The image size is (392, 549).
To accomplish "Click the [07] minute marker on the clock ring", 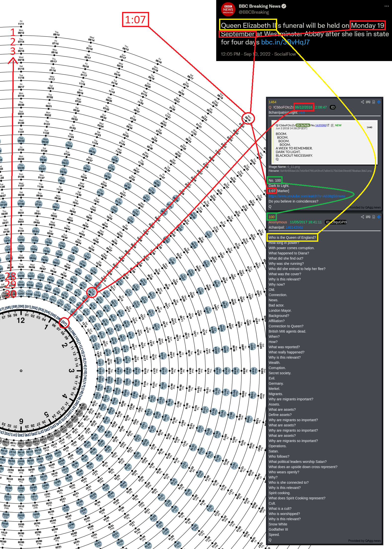I will click(x=64, y=323).
